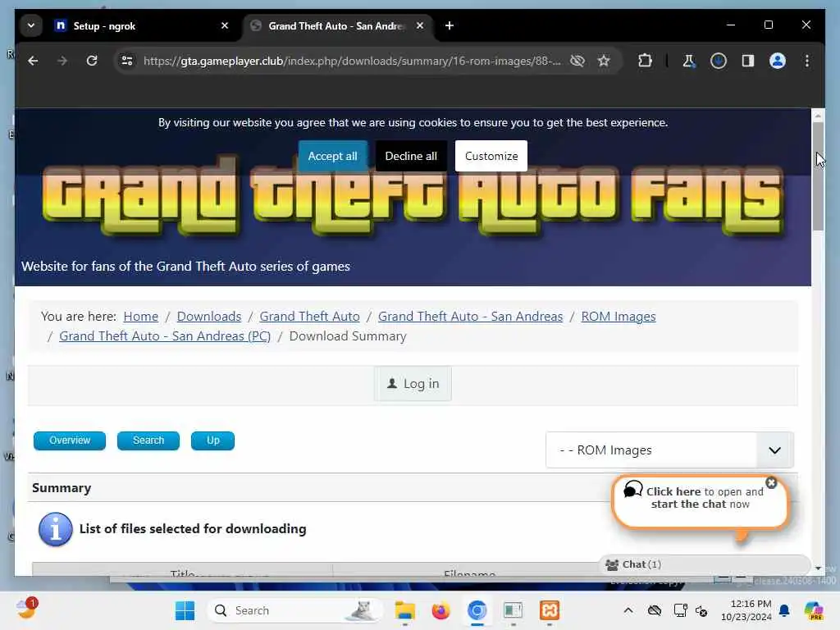The height and width of the screenshot is (630, 840).
Task: Open the taskbar widgets icon with badge
Action: point(26,609)
